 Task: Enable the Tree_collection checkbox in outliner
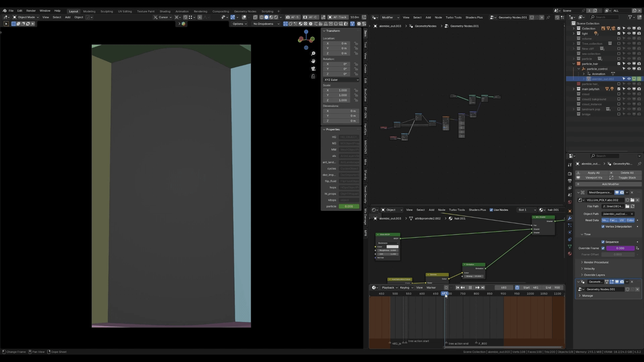pyautogui.click(x=619, y=44)
